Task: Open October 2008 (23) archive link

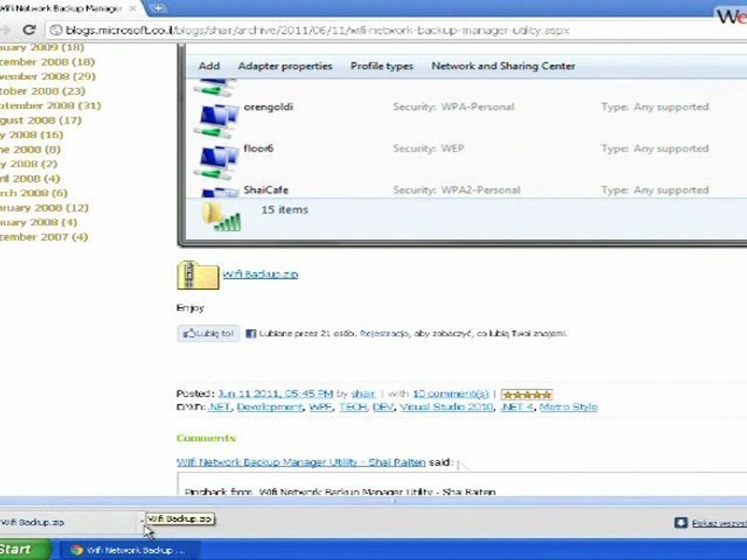Action: click(x=43, y=91)
